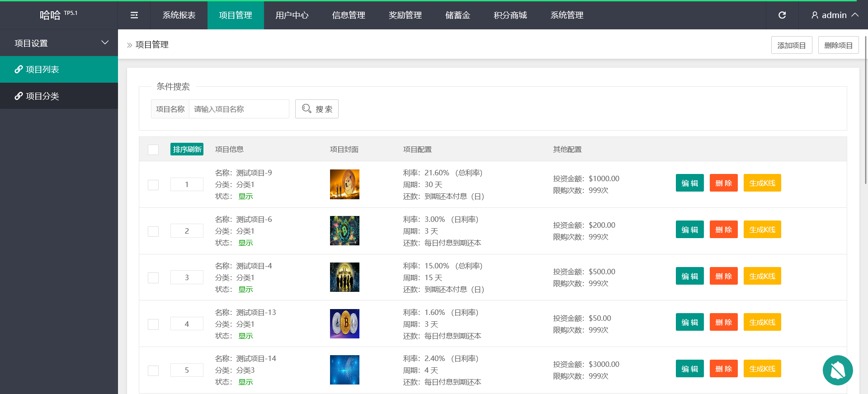This screenshot has height=394, width=868.
Task: Check the checkbox for 测试项目-9 row
Action: [x=153, y=185]
